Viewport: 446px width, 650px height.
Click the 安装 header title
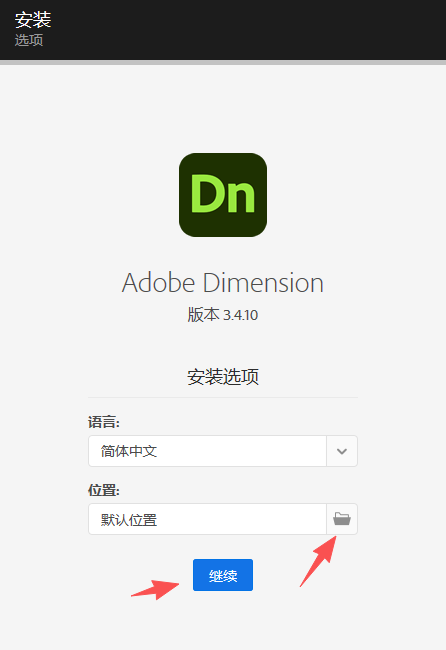pos(33,19)
